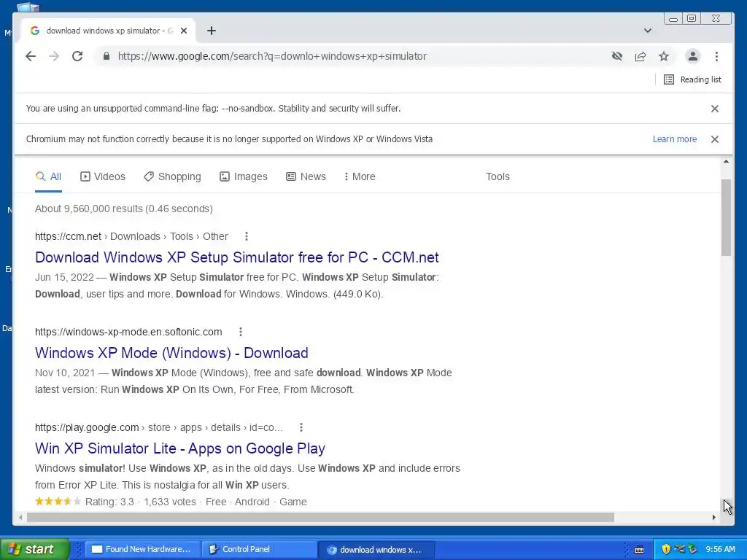
Task: Click the 'Rating: 3.3' text
Action: pyautogui.click(x=109, y=502)
